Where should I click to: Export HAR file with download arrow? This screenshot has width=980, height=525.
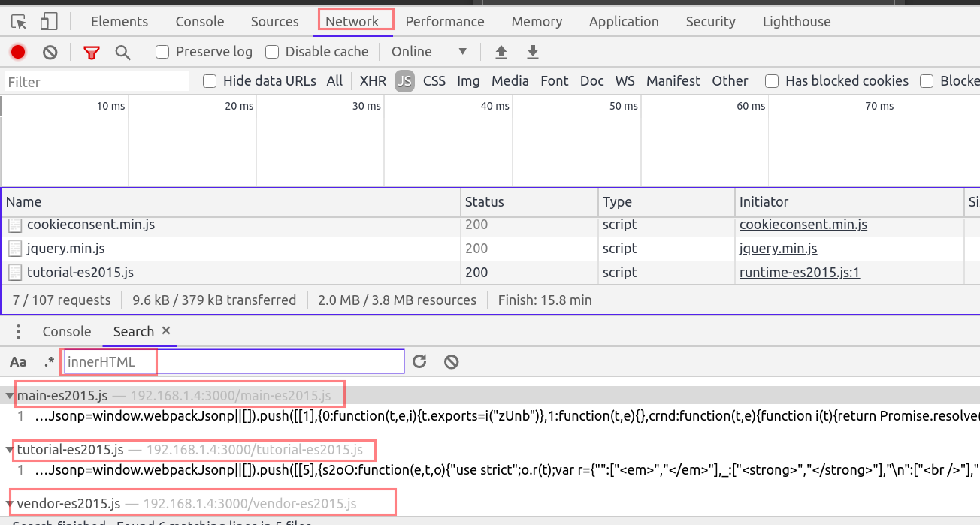coord(533,52)
